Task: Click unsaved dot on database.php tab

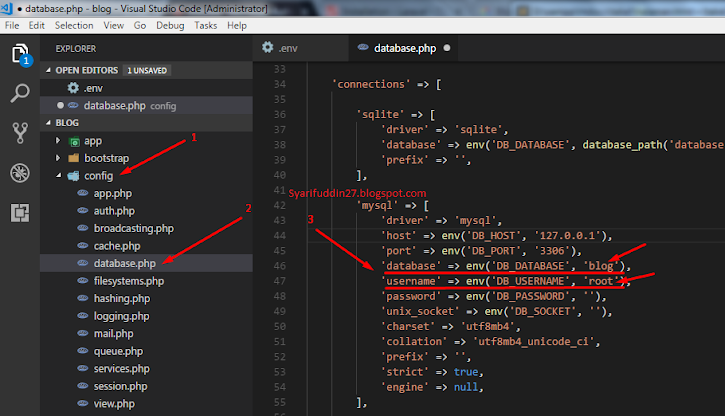Action: click(x=447, y=48)
